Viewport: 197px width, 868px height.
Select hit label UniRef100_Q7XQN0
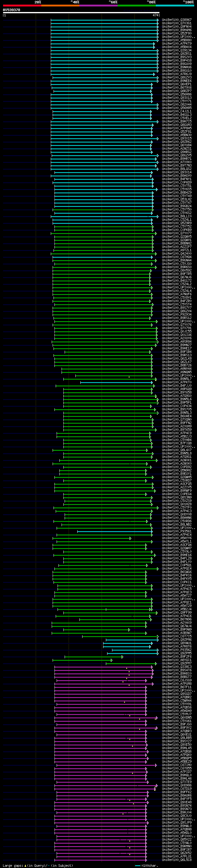pyautogui.click(x=177, y=419)
